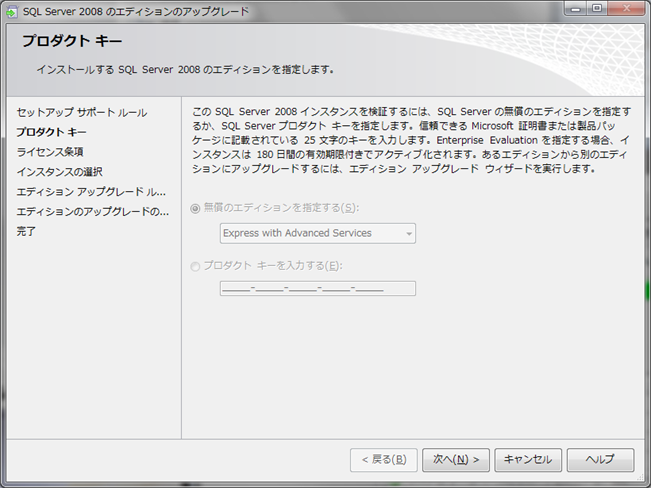Click the プロダクト キー page heading
This screenshot has width=651, height=488.
pyautogui.click(x=72, y=41)
